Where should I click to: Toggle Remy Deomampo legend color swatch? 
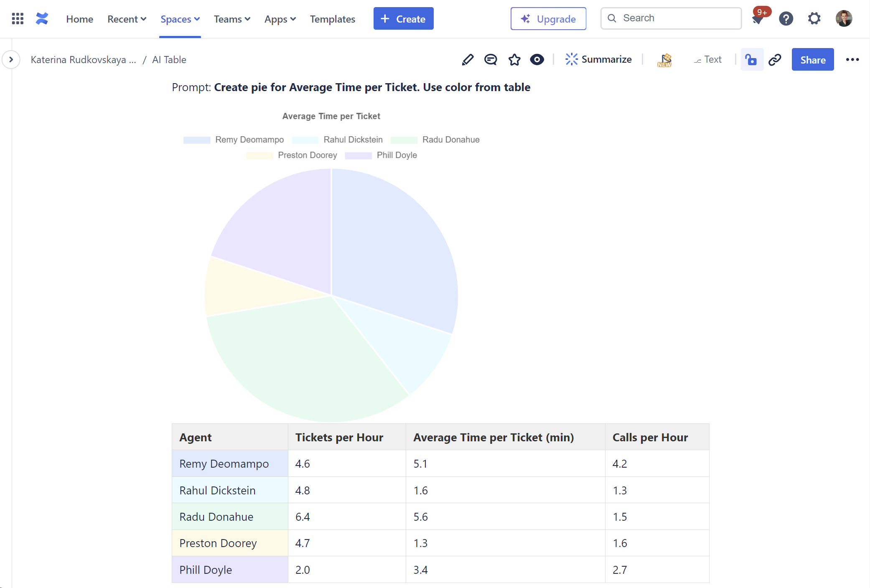click(197, 140)
